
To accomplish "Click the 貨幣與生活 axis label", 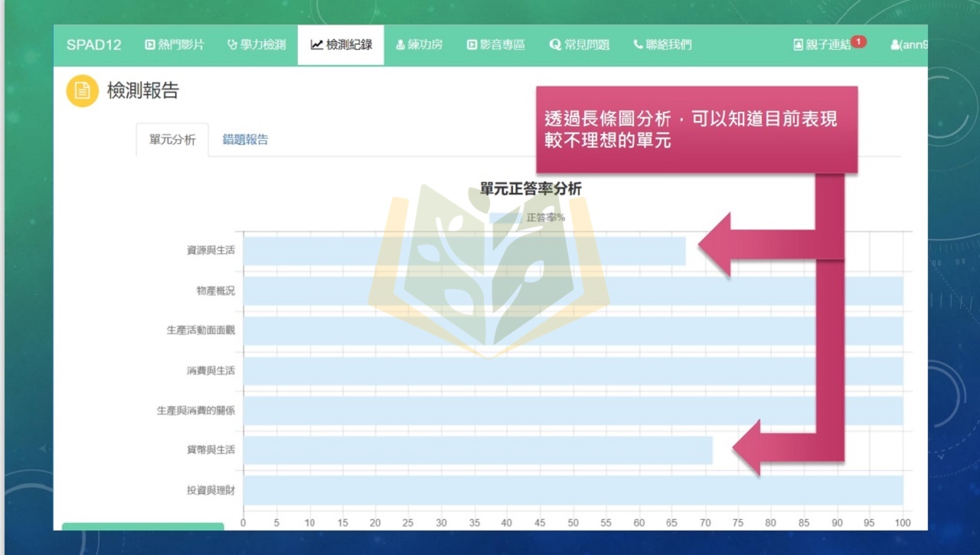I will pos(211,450).
